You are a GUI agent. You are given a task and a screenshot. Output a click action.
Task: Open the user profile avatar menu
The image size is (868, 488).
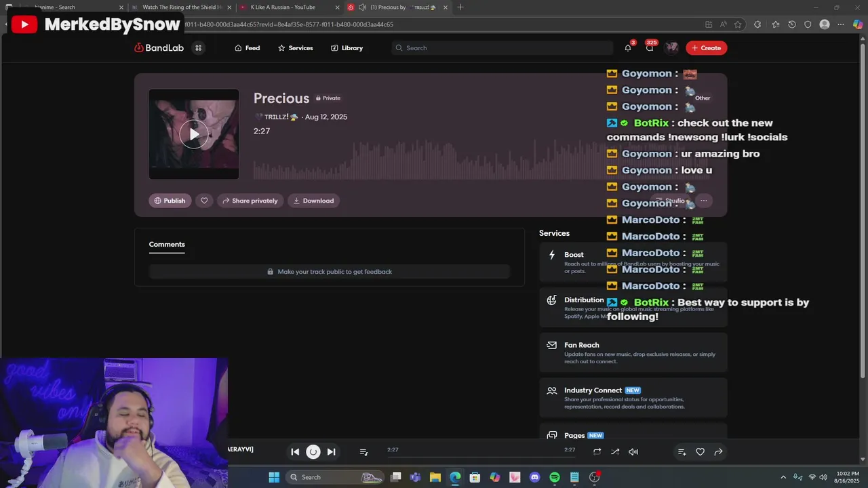tap(671, 47)
